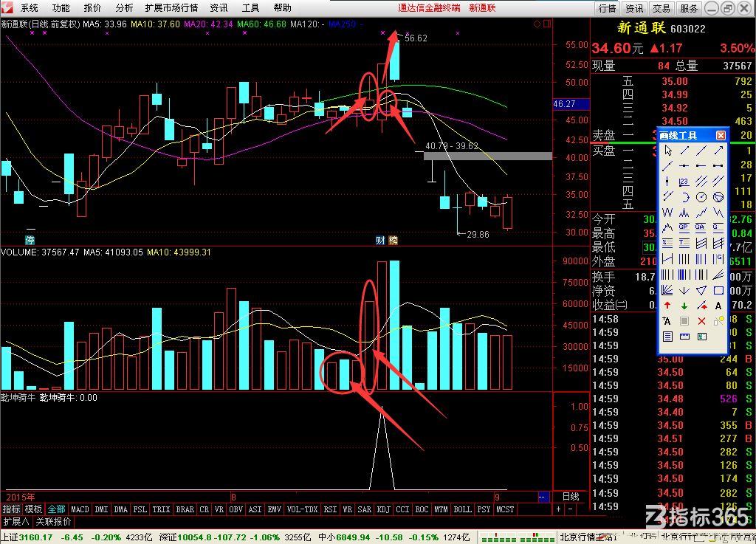Open the 指标 tab
The image size is (756, 544).
tap(12, 509)
